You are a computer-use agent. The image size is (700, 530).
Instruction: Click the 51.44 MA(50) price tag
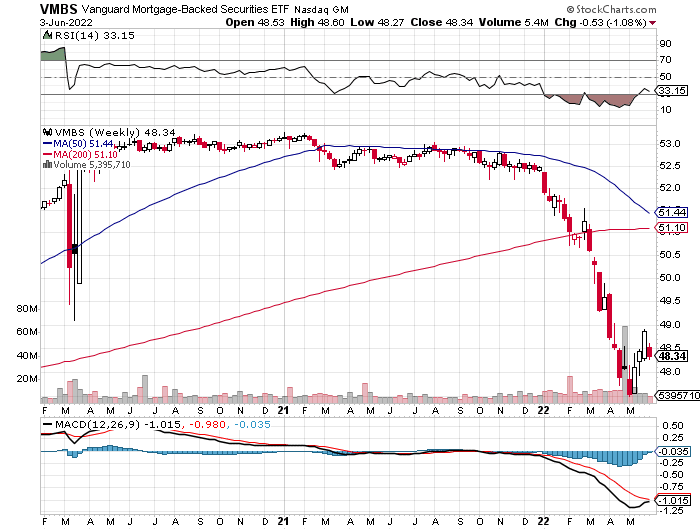pyautogui.click(x=671, y=213)
